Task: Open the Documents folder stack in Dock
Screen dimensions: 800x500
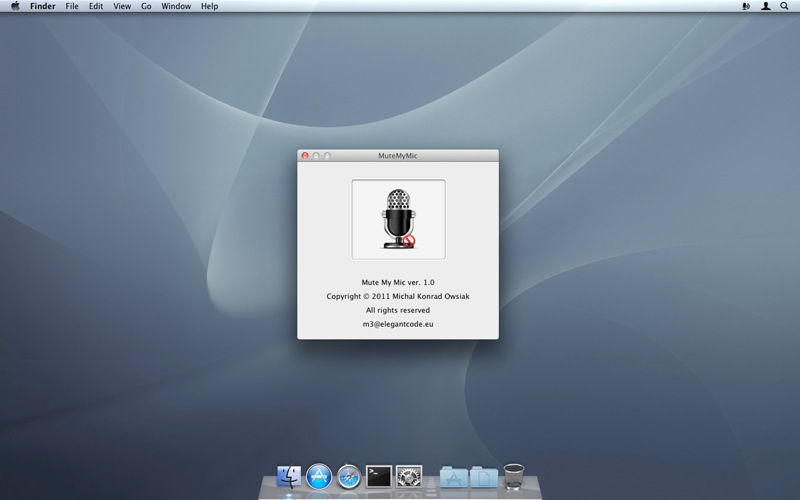Action: tap(484, 477)
